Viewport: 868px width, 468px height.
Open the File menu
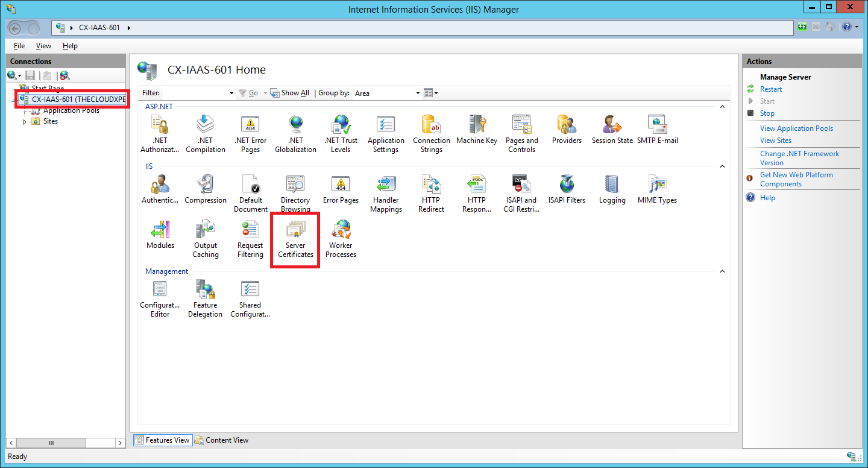19,46
